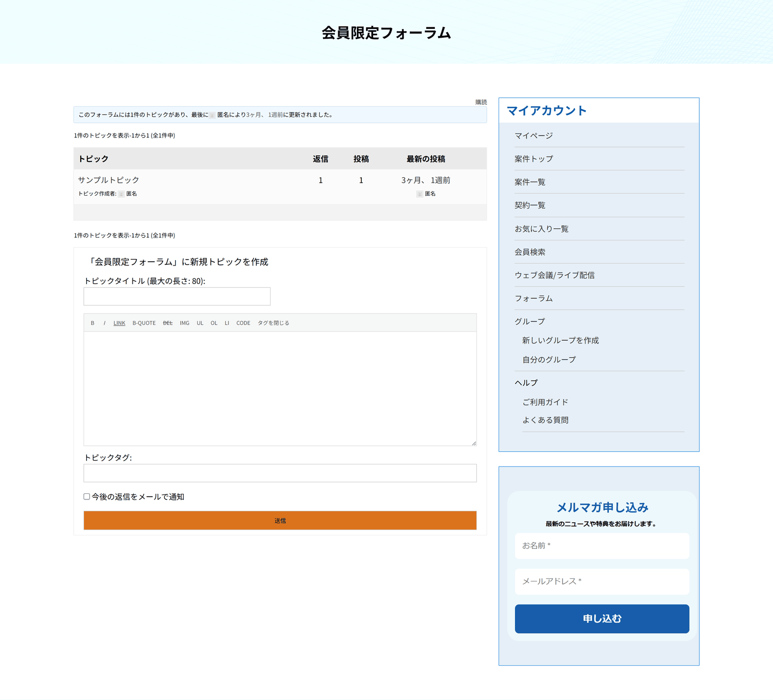Open お気に入り一覧 in sidebar

click(541, 229)
